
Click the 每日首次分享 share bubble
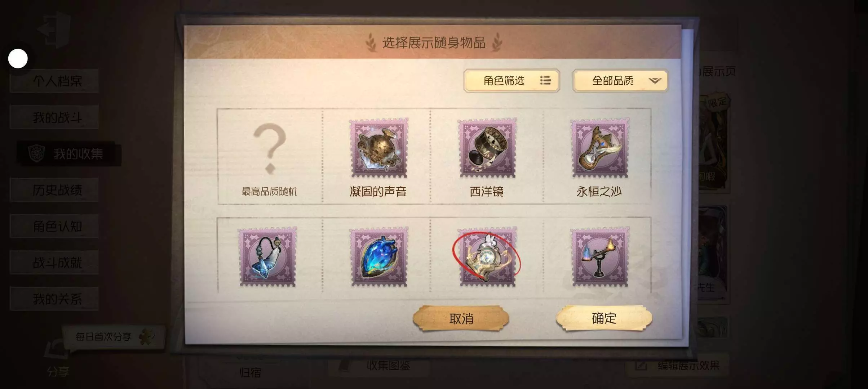114,337
